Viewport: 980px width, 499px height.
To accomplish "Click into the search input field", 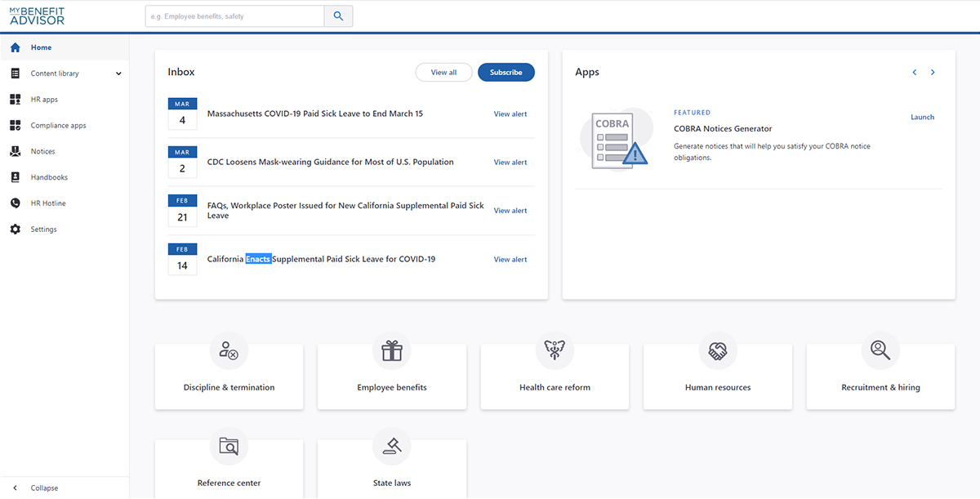I will (234, 16).
